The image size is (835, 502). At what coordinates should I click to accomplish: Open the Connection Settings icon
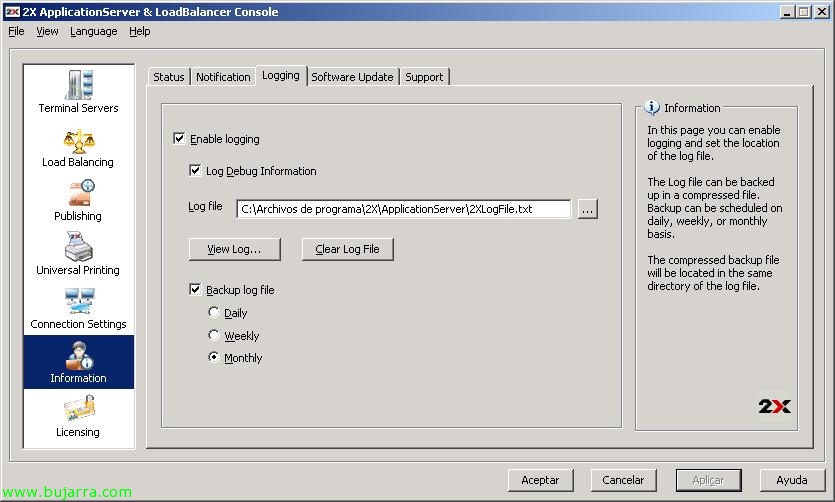point(79,301)
